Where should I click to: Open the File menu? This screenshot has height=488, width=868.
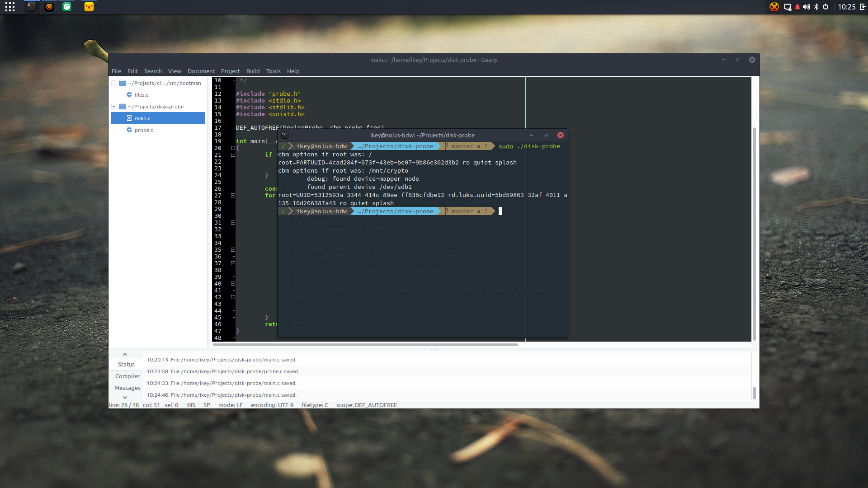click(x=116, y=71)
